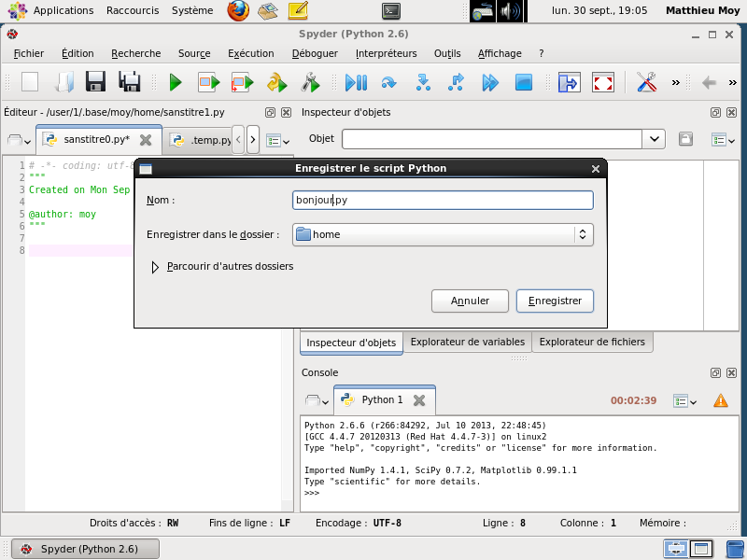The image size is (747, 560).
Task: Open Fichier menu
Action: (29, 53)
